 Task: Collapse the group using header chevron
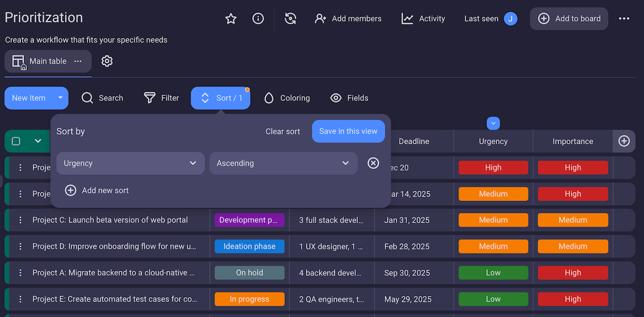(x=38, y=141)
